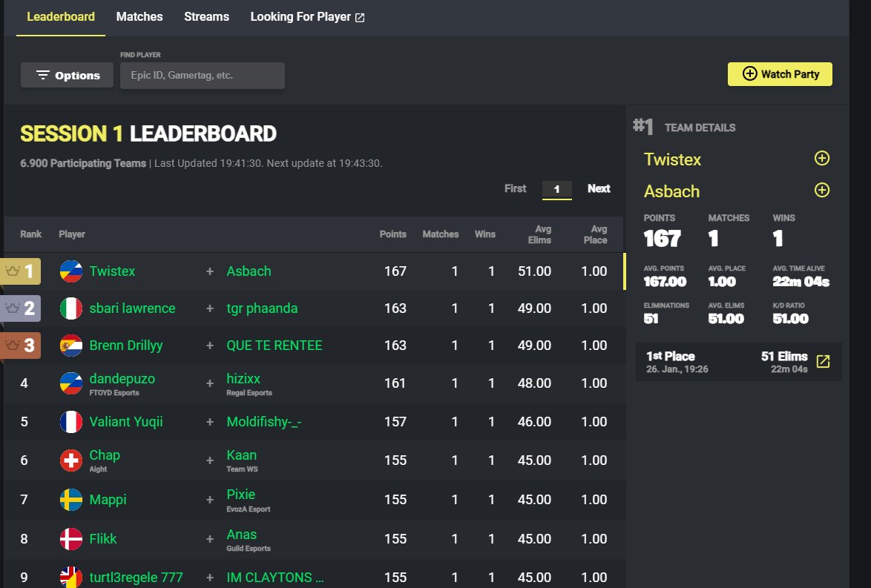
Task: Open the 1st Place match card
Action: pyautogui.click(x=739, y=362)
